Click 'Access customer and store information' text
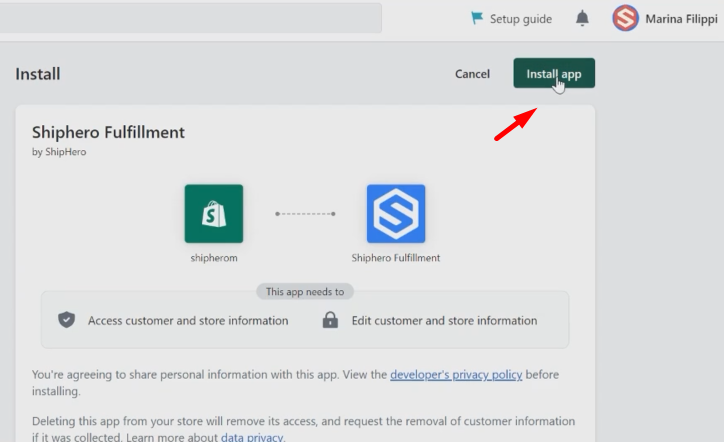Image resolution: width=724 pixels, height=442 pixels. [x=188, y=321]
